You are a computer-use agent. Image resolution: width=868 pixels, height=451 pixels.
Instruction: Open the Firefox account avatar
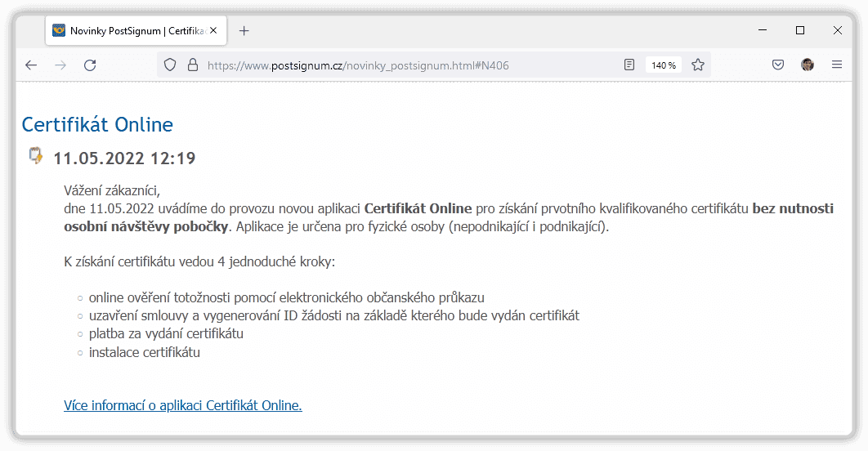coord(807,65)
